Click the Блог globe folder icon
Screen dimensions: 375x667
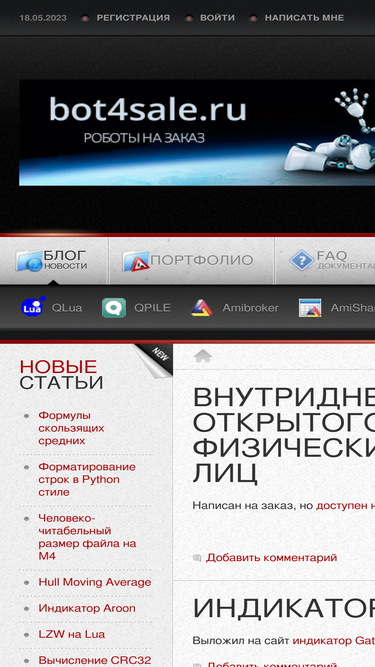click(29, 261)
